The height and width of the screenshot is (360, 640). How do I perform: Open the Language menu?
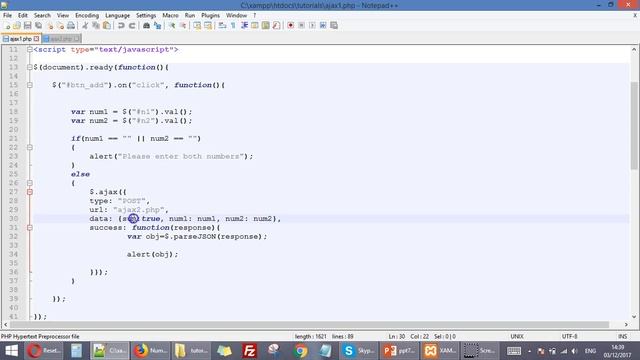[x=117, y=16]
